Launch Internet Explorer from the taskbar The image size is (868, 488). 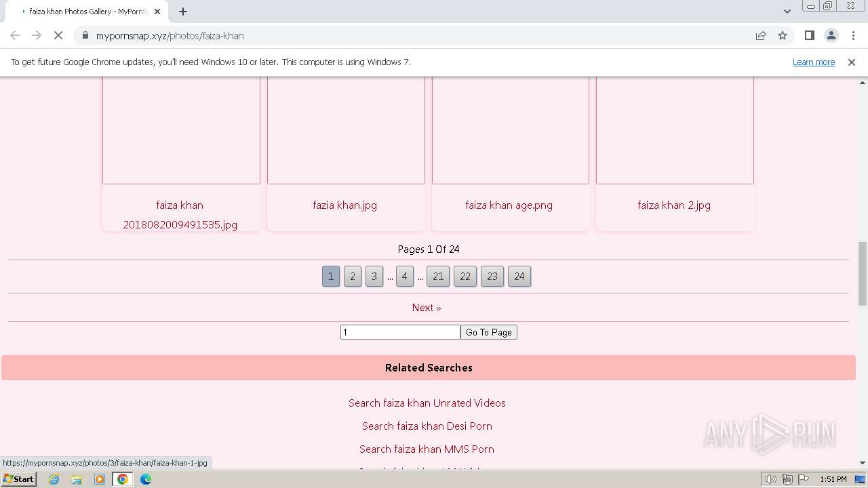click(54, 479)
